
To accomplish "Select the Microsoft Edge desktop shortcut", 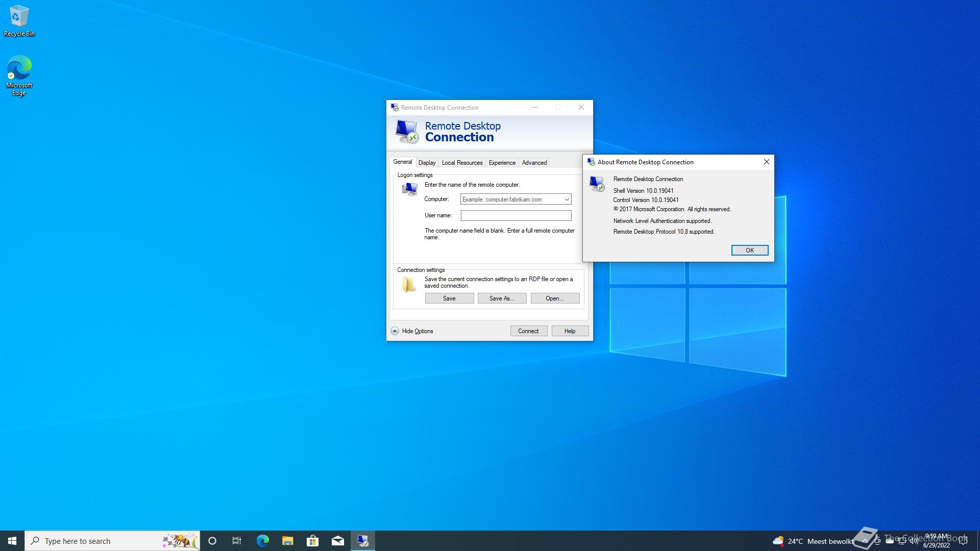I will (x=19, y=76).
